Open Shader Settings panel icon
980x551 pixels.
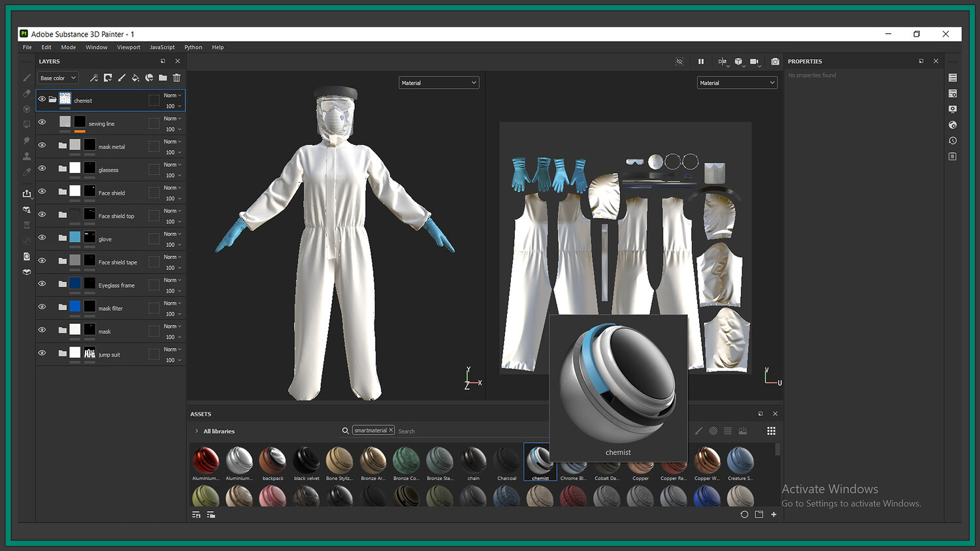(953, 125)
